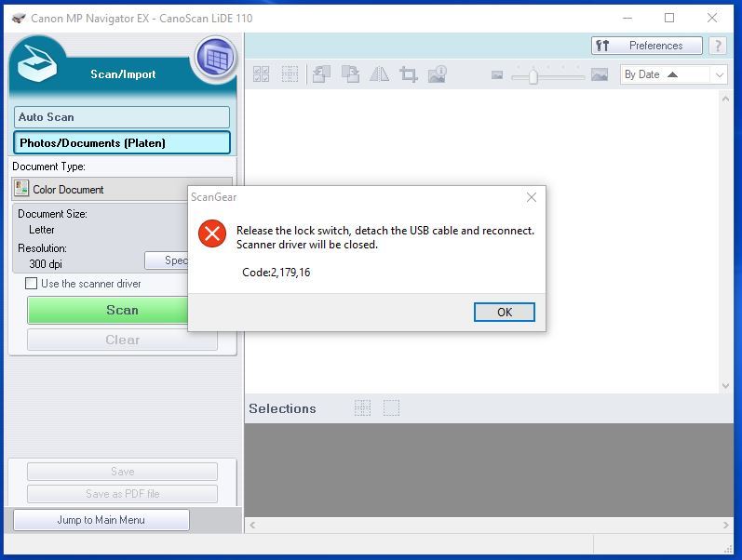Click Selections select-all icon
The image size is (742, 560).
point(362,407)
